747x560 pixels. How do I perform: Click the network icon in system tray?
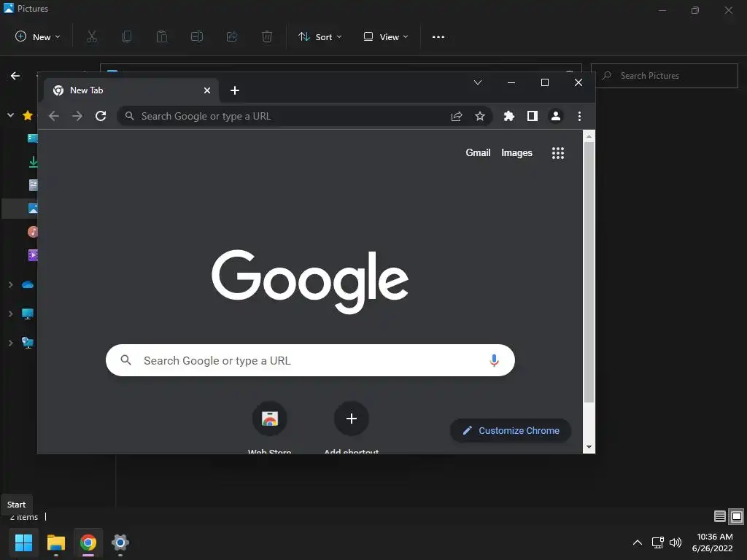657,542
